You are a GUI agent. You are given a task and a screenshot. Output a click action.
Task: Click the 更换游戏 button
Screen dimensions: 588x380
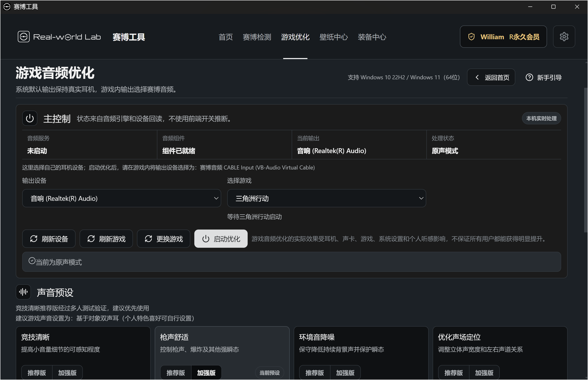[x=164, y=239]
